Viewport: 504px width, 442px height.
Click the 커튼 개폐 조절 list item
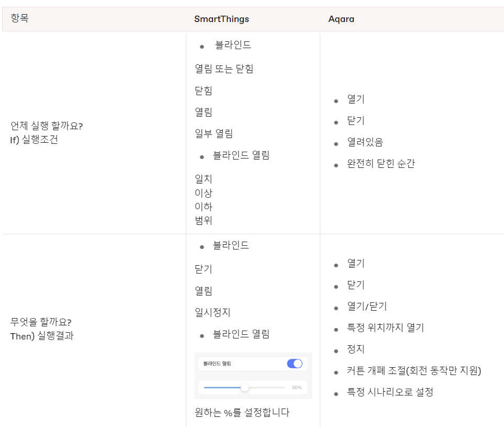point(413,371)
